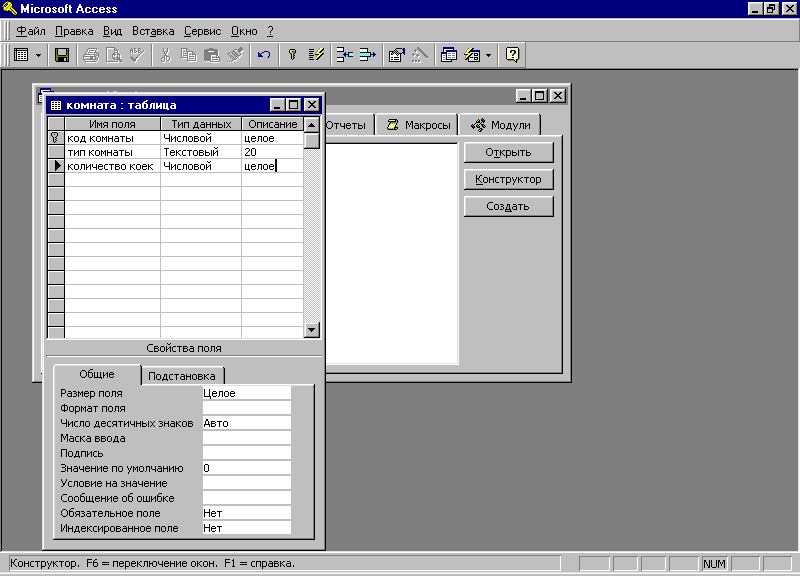
Task: Click the Создать button
Action: tap(508, 207)
